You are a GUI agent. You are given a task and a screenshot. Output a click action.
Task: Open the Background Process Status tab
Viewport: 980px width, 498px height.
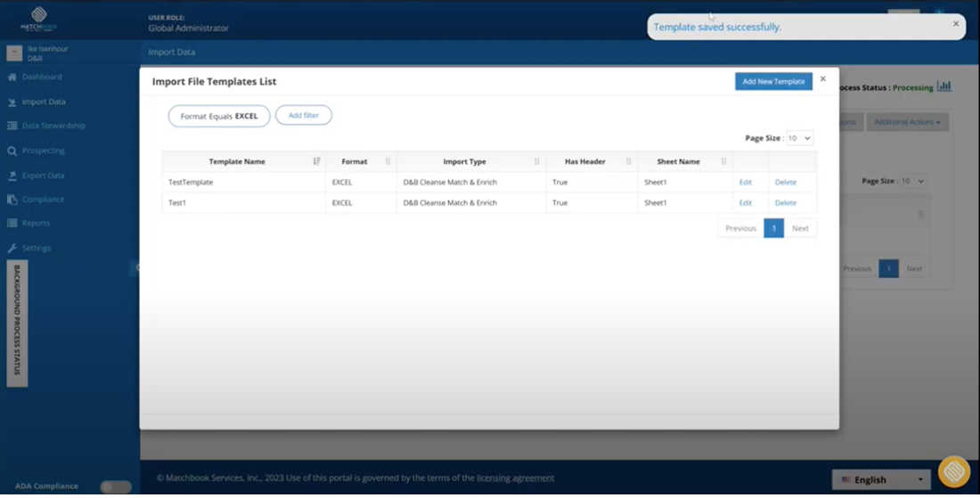click(17, 323)
